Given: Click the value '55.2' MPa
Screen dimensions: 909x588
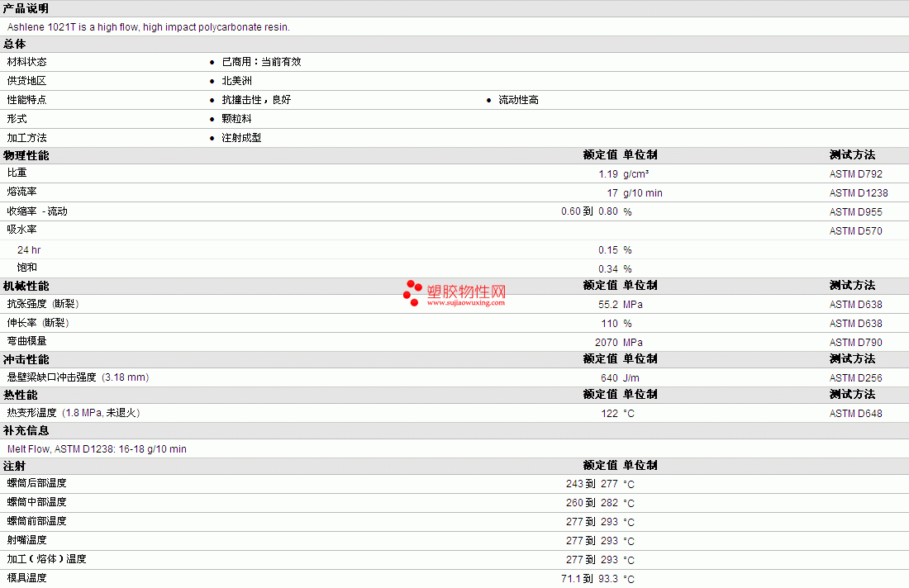Looking at the screenshot, I should [x=608, y=305].
